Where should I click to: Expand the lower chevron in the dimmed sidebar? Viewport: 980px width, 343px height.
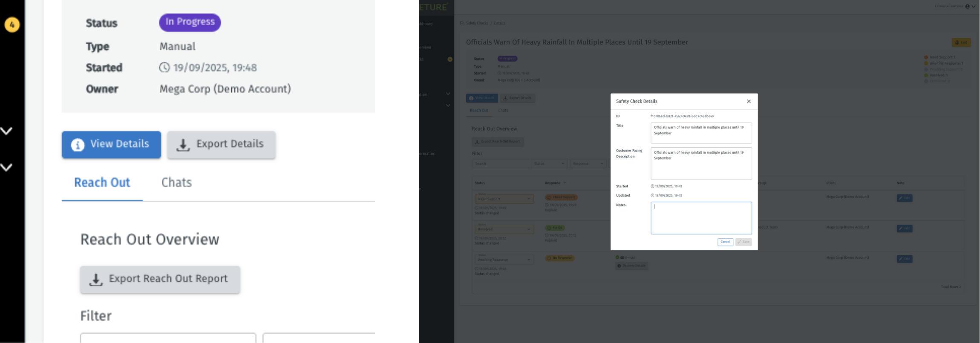click(x=448, y=106)
